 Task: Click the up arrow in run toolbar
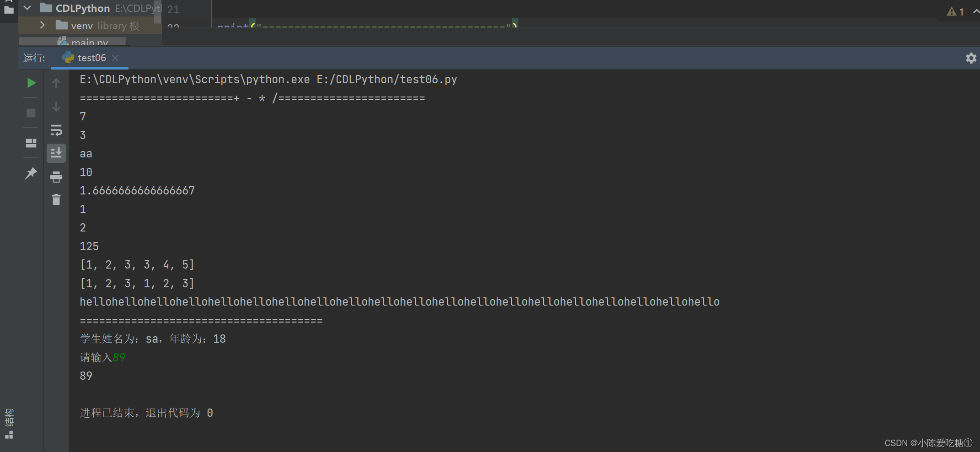[x=56, y=83]
